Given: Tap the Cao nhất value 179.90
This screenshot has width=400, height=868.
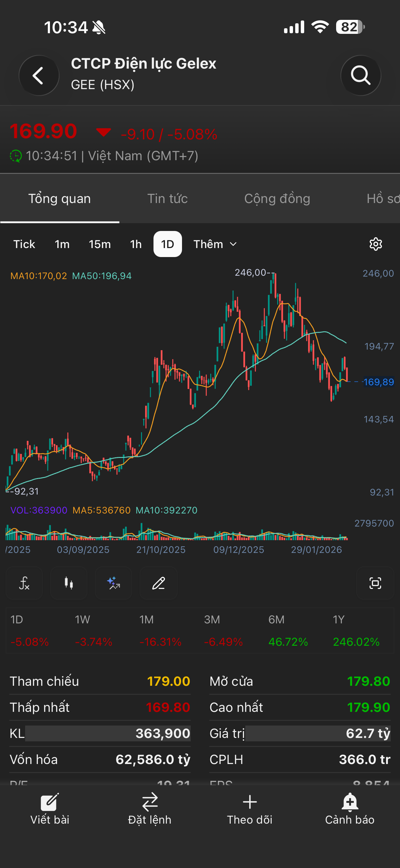Looking at the screenshot, I should [x=369, y=707].
